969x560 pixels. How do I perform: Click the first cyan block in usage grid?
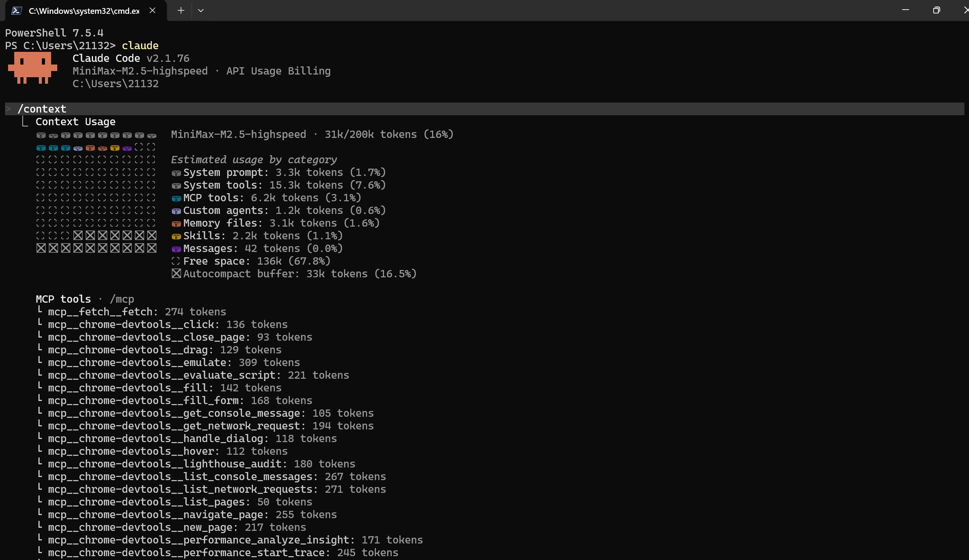[x=41, y=148]
